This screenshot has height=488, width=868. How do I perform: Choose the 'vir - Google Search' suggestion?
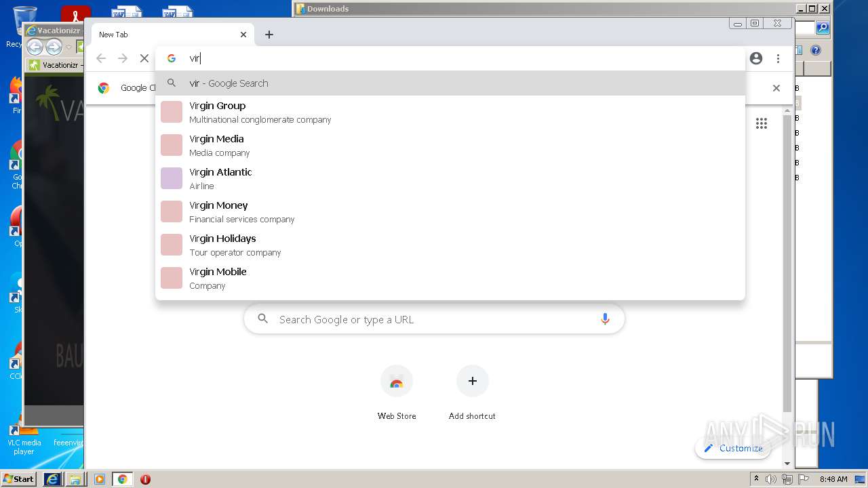(x=450, y=83)
